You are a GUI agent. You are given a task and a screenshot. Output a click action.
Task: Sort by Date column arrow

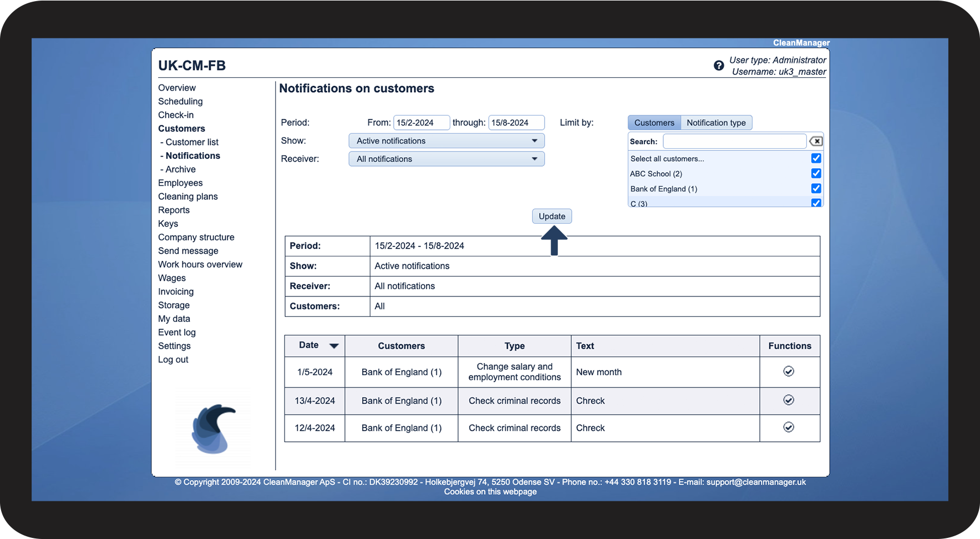334,346
